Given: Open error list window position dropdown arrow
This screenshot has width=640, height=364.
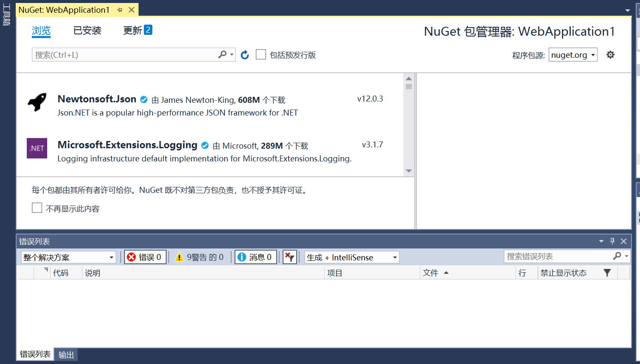Looking at the screenshot, I should click(x=601, y=241).
